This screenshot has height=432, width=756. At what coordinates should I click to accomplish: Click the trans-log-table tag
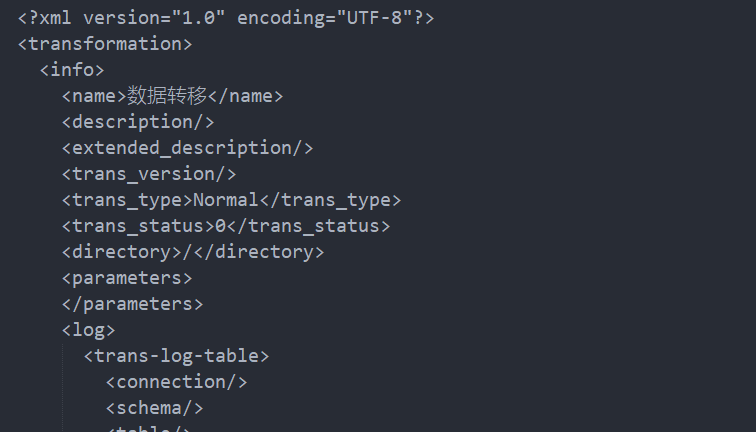[x=176, y=356]
